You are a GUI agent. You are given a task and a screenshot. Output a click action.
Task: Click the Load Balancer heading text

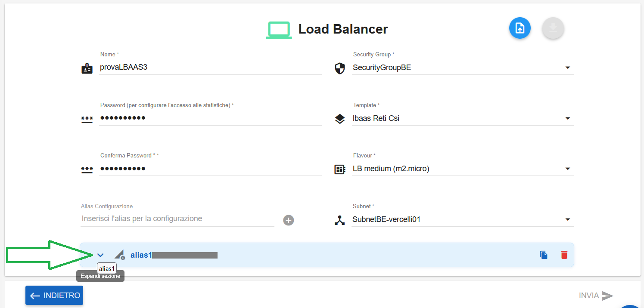[x=343, y=29]
